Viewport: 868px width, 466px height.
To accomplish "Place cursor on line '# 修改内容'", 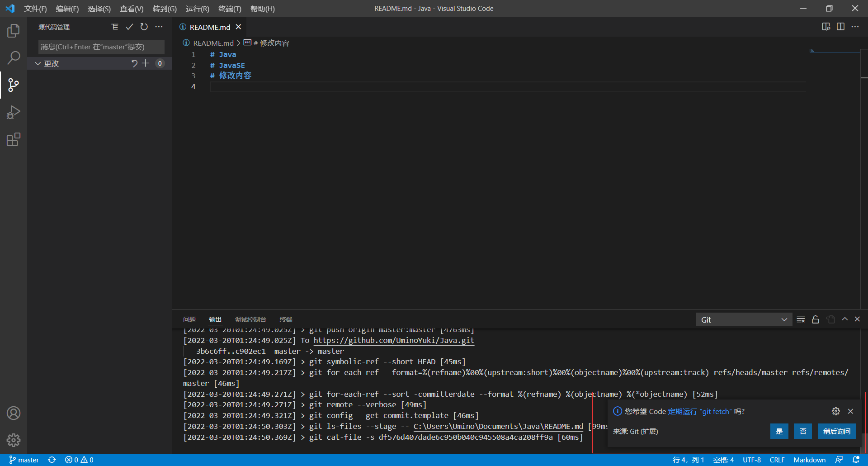I will click(231, 76).
